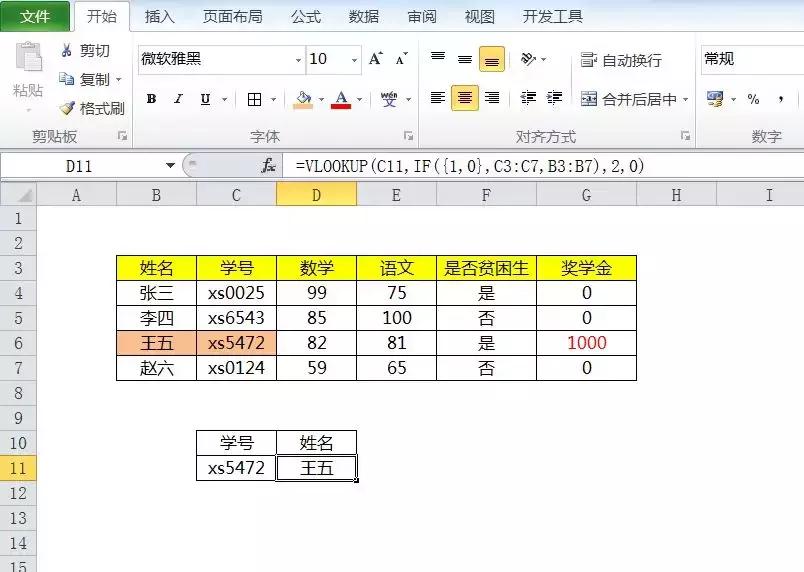804x572 pixels.
Task: Align text right
Action: click(x=492, y=98)
